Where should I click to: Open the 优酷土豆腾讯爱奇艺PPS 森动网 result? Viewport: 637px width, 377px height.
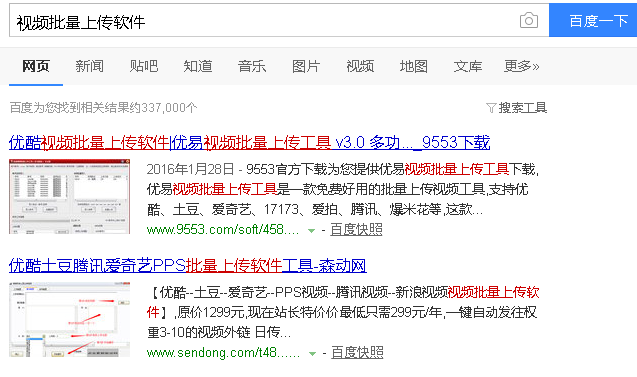(188, 266)
